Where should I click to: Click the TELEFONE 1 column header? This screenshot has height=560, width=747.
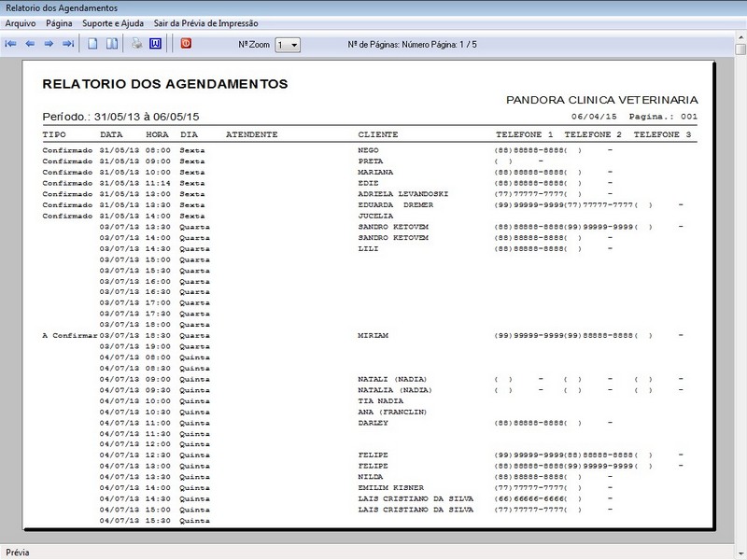pos(524,134)
